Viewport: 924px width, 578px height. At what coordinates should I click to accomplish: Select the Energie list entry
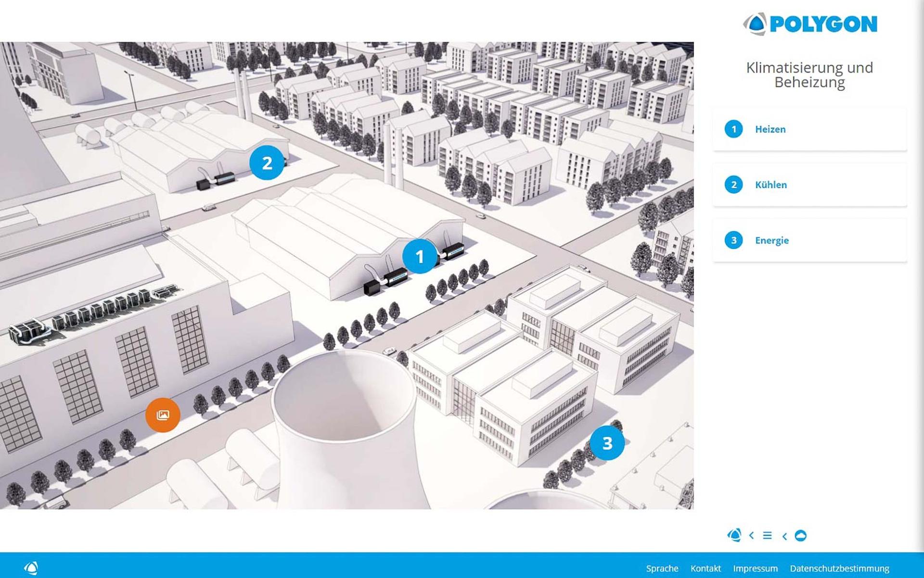point(809,240)
